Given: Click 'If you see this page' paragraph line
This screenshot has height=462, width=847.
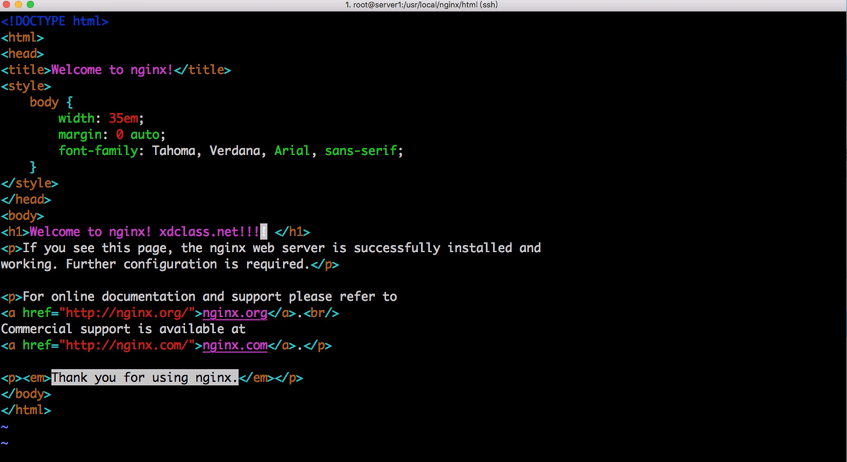Looking at the screenshot, I should pyautogui.click(x=271, y=248).
